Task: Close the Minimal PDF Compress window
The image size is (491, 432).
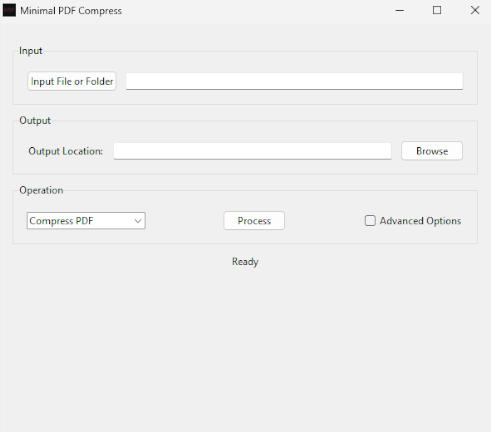Action: (x=475, y=10)
